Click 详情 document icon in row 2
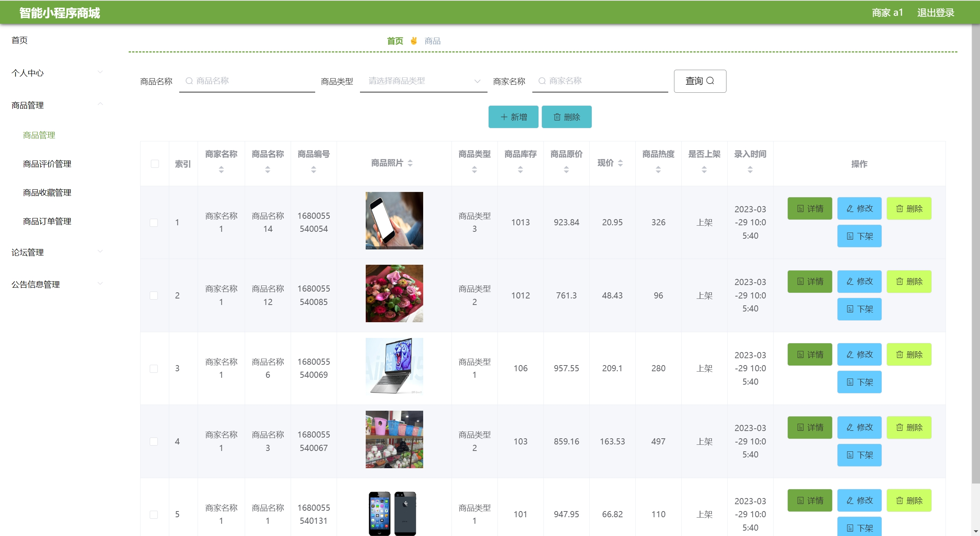 (x=800, y=282)
